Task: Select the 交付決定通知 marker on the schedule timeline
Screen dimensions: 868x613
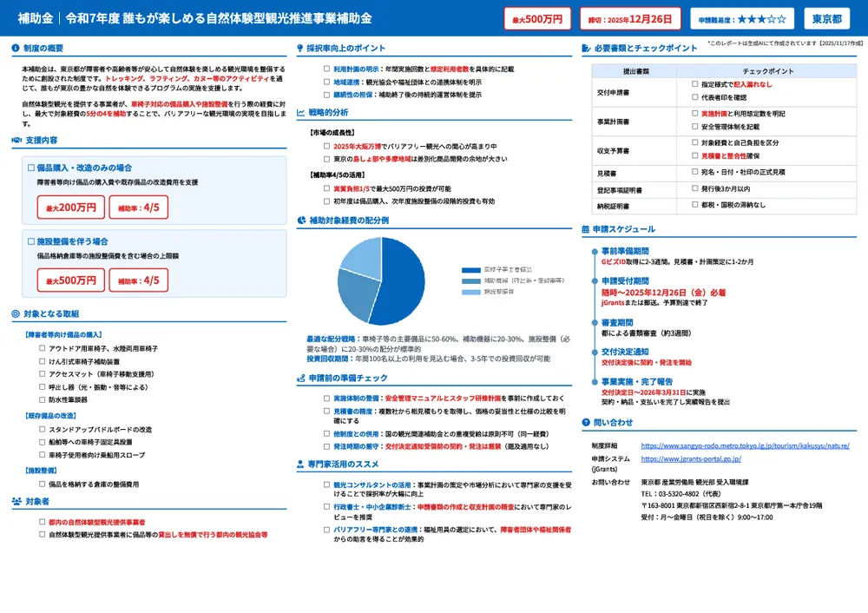Action: pyautogui.click(x=592, y=352)
